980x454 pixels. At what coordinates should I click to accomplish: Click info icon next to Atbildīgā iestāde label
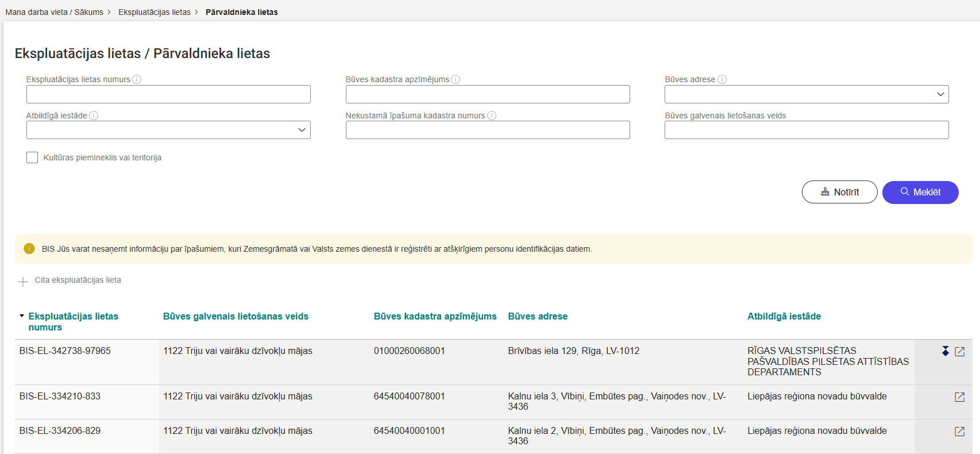tap(94, 116)
